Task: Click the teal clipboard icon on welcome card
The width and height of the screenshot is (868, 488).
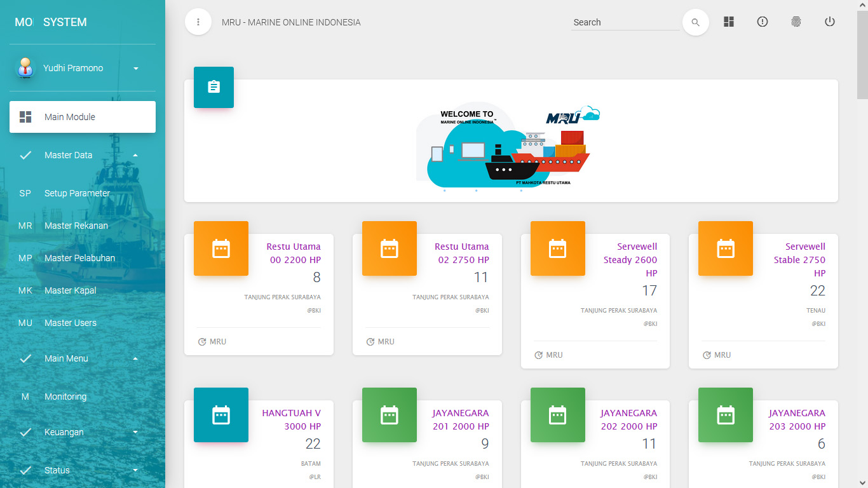Action: (x=214, y=87)
